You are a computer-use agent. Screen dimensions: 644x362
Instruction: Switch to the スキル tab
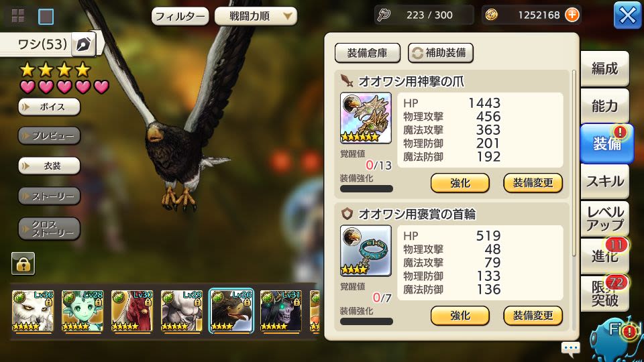pos(604,181)
